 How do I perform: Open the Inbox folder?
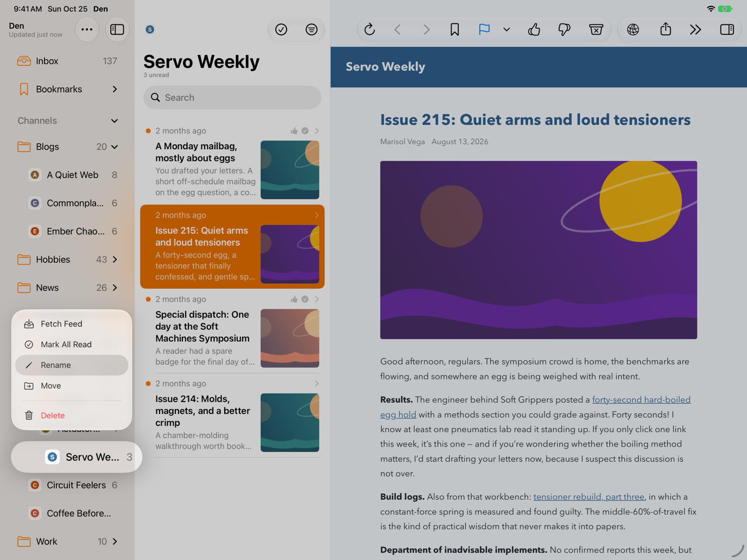point(67,61)
